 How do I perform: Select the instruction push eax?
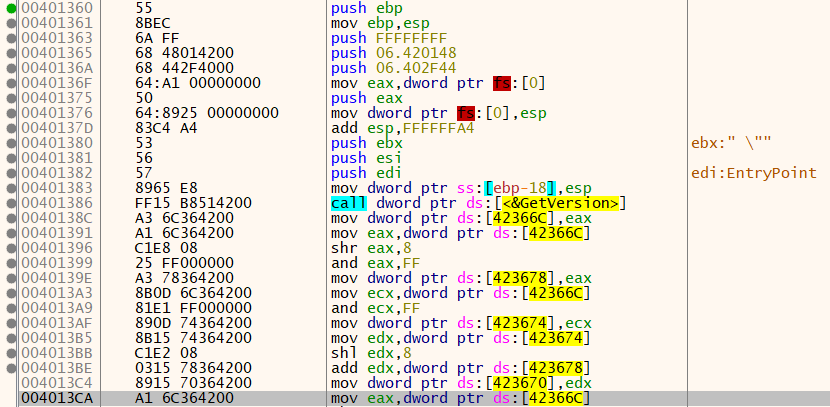point(366,98)
